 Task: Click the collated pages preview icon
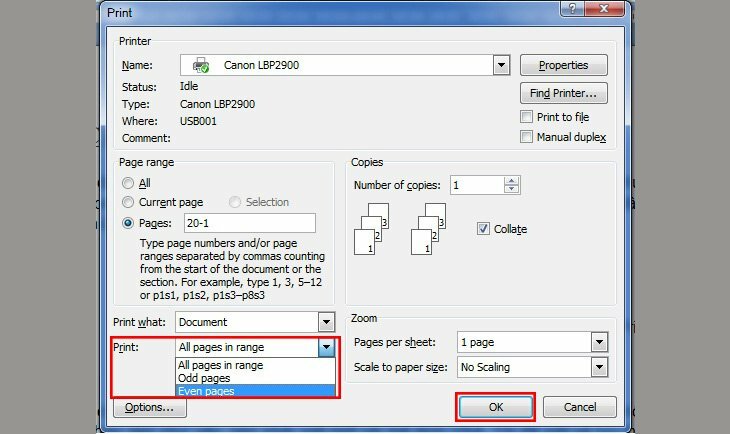(x=371, y=229)
